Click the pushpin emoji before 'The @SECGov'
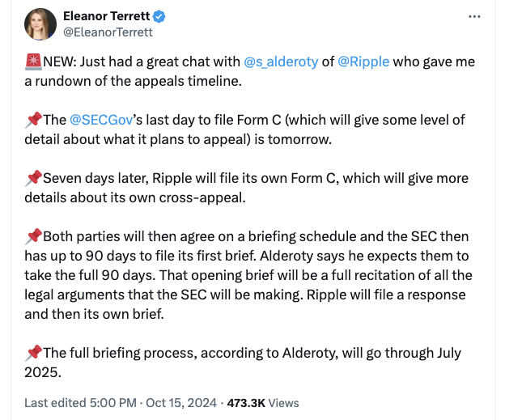The image size is (505, 420). 33,120
